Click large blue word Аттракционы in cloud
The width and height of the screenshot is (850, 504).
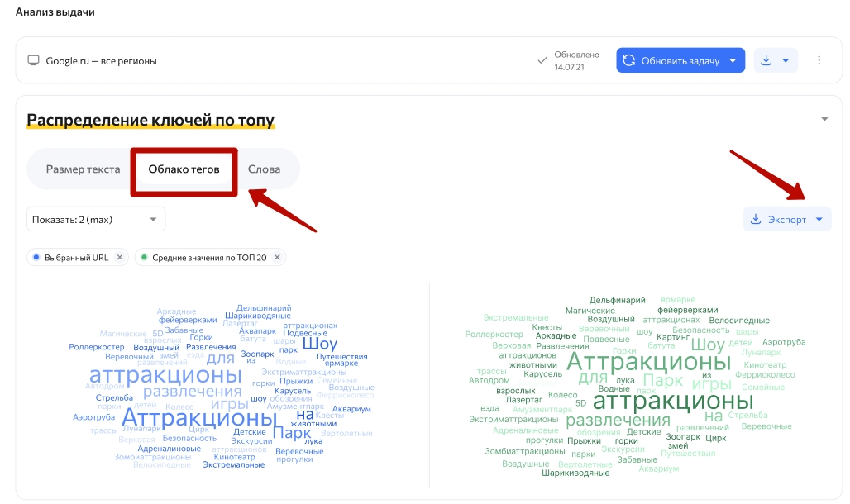[x=199, y=417]
